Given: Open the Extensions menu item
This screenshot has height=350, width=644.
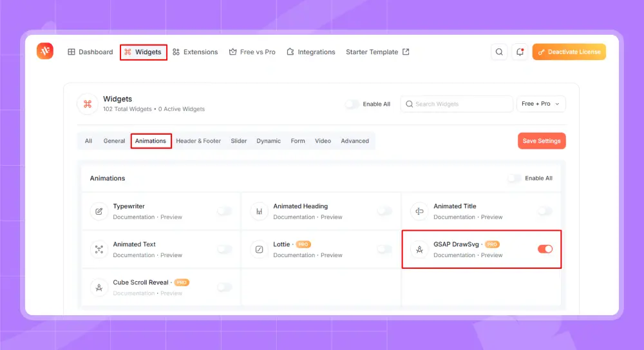Looking at the screenshot, I should pyautogui.click(x=195, y=52).
